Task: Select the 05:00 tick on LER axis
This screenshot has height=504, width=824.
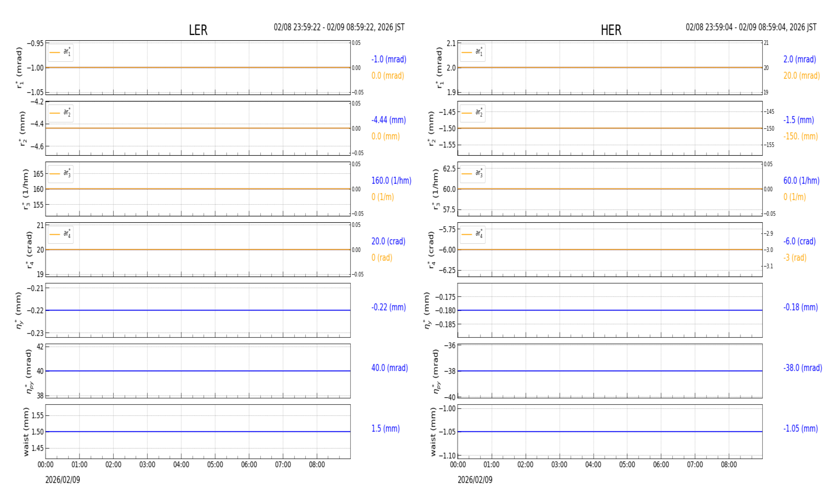Action: (215, 465)
